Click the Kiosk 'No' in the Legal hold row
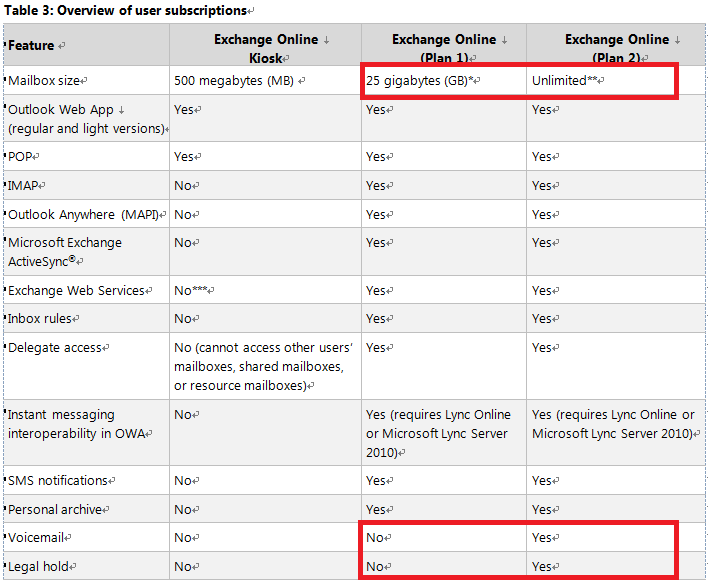Image resolution: width=708 pixels, height=583 pixels. 183,567
